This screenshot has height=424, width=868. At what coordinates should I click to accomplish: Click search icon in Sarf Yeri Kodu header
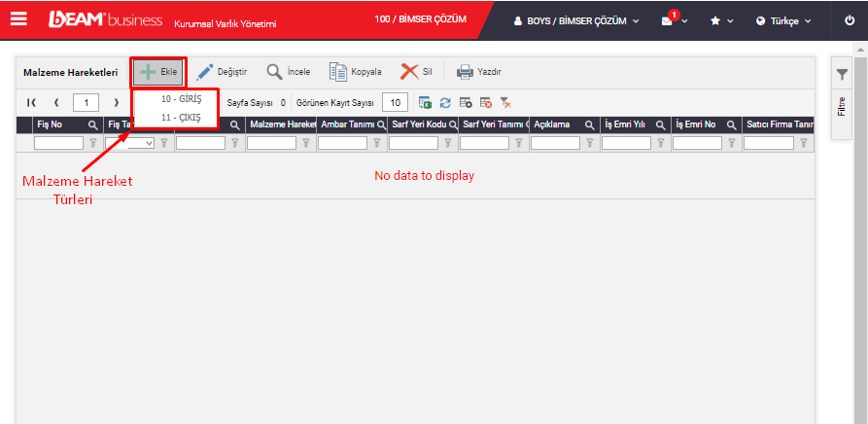click(453, 125)
